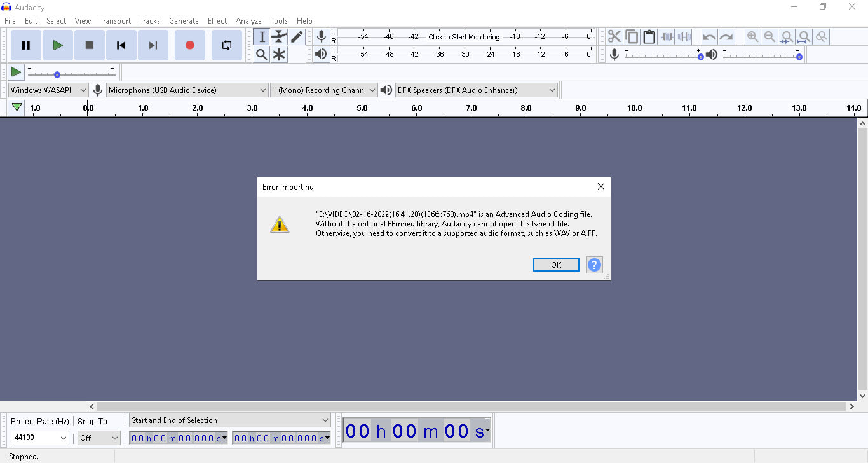
Task: Click the Pause transport button
Action: coord(26,45)
